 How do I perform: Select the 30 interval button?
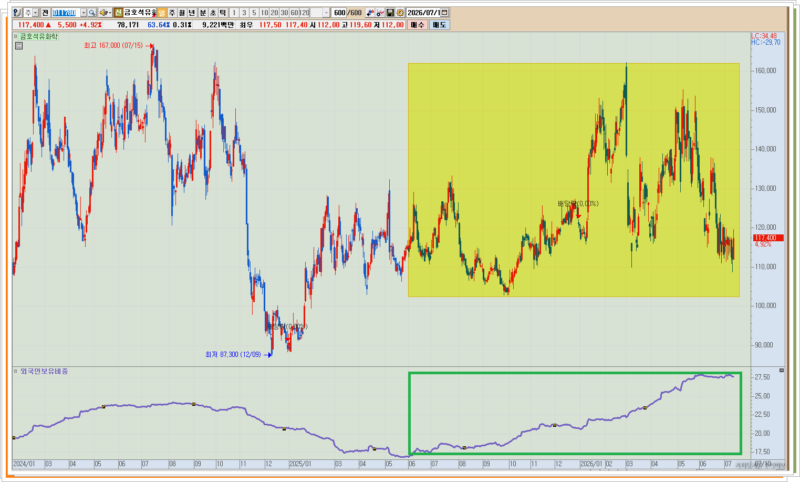pyautogui.click(x=284, y=12)
